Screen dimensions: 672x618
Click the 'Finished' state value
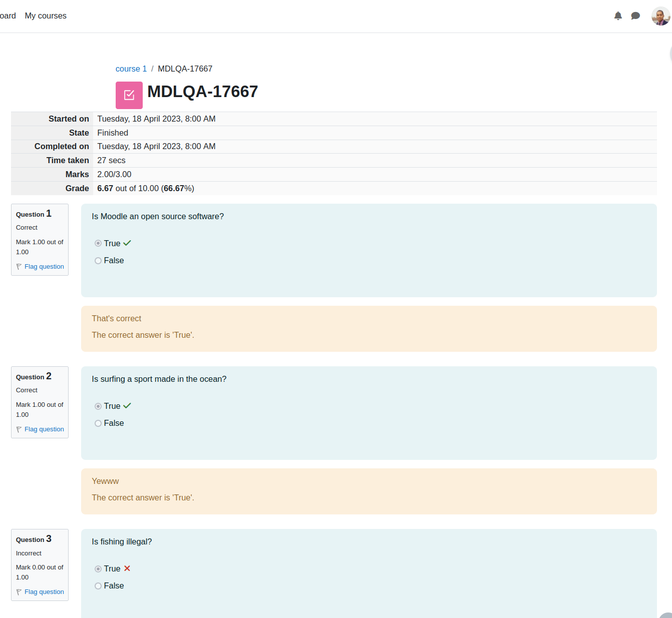click(x=113, y=133)
